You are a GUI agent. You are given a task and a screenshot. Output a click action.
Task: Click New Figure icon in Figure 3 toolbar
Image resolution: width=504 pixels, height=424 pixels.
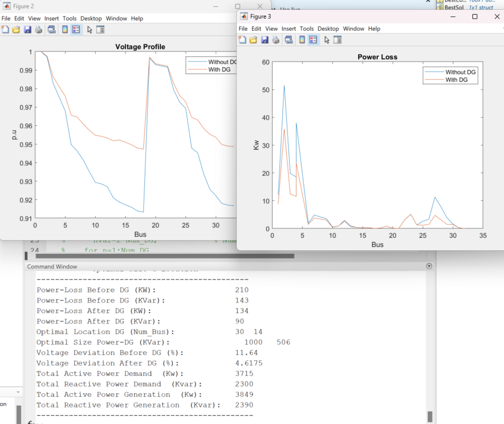point(242,40)
